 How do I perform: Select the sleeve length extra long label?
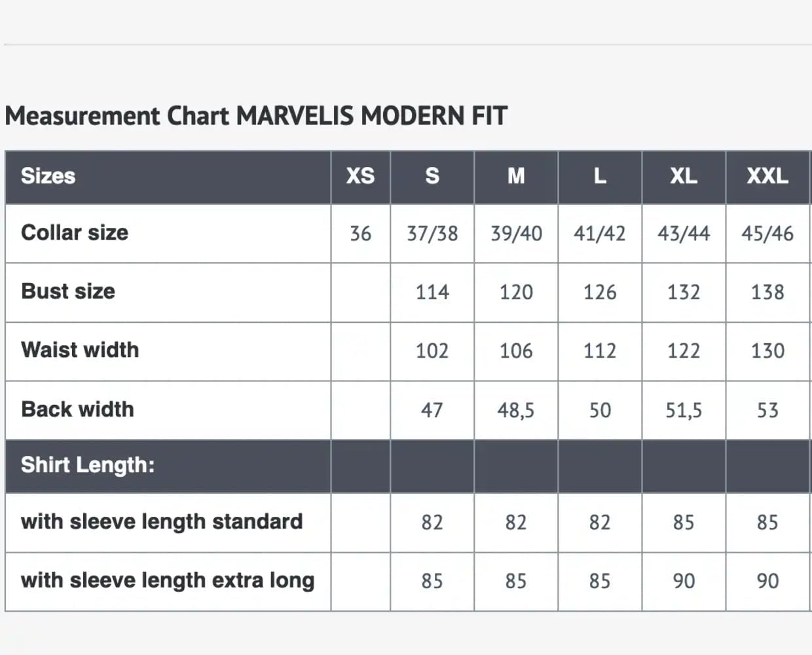pyautogui.click(x=168, y=580)
